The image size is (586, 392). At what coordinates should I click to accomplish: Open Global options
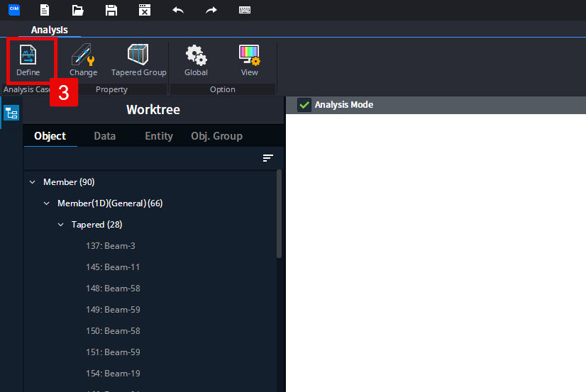[x=197, y=60]
